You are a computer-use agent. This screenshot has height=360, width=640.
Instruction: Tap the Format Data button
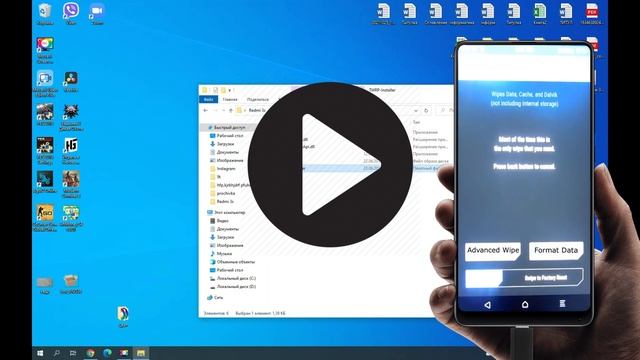pyautogui.click(x=556, y=251)
